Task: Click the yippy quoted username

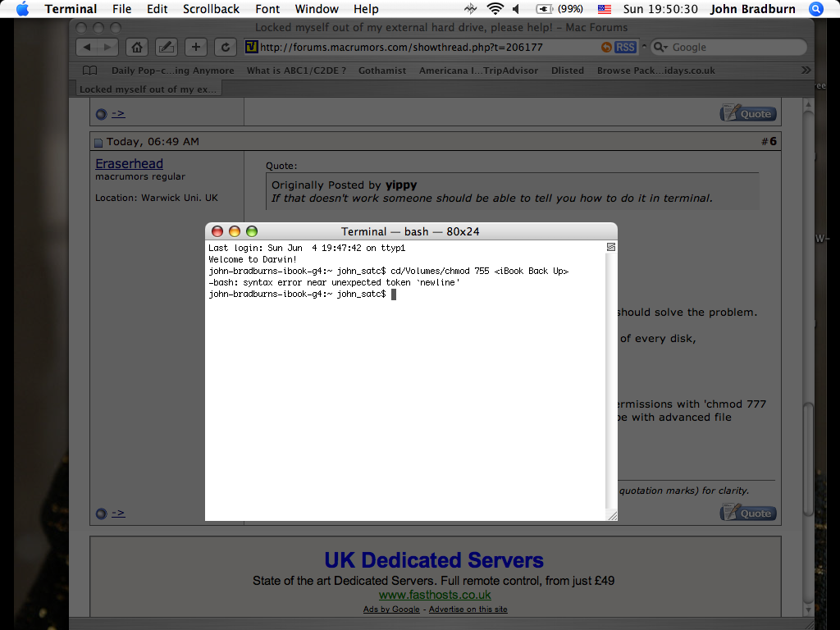Action: pyautogui.click(x=400, y=185)
